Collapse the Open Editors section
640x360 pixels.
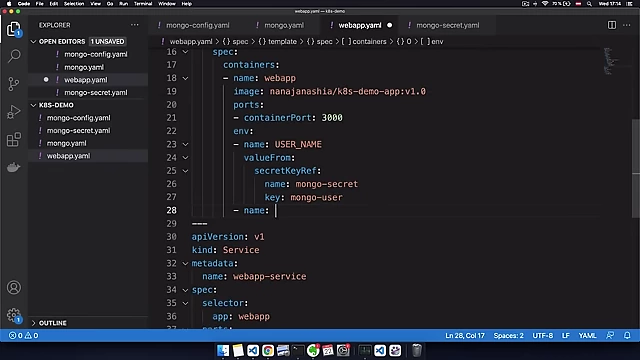click(33, 42)
